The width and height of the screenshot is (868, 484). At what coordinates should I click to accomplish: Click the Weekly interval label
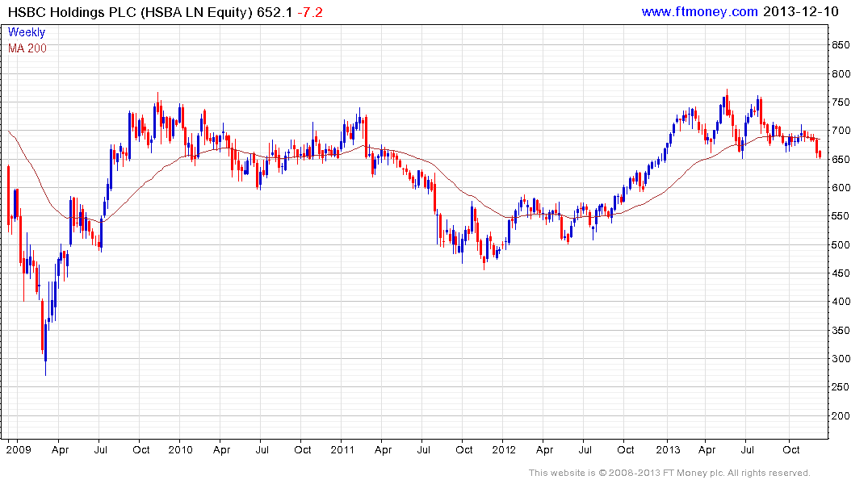(27, 32)
